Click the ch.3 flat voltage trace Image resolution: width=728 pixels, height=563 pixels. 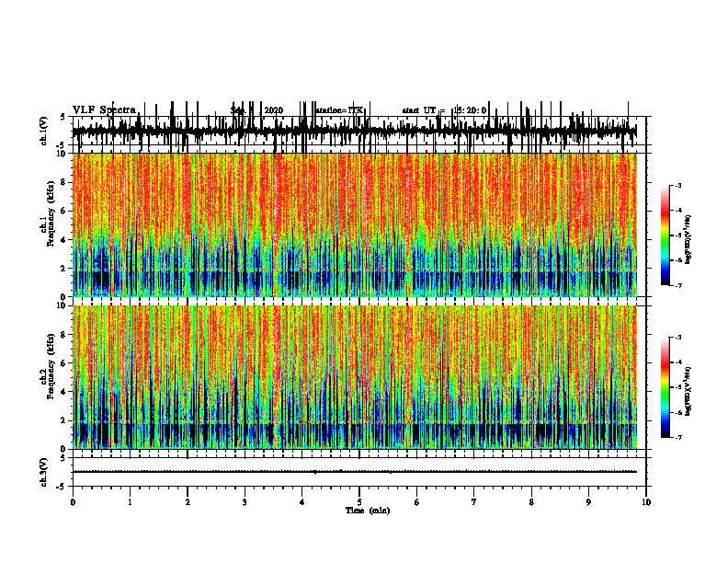(355, 472)
